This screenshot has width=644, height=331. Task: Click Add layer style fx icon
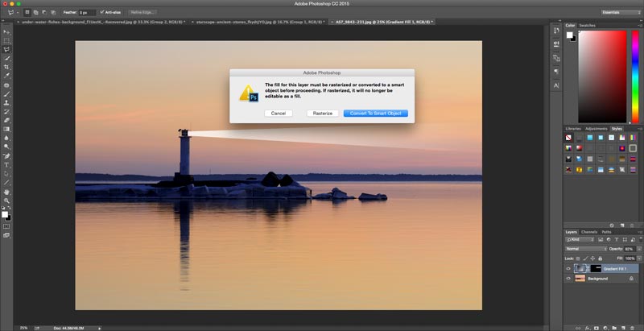[x=588, y=328]
